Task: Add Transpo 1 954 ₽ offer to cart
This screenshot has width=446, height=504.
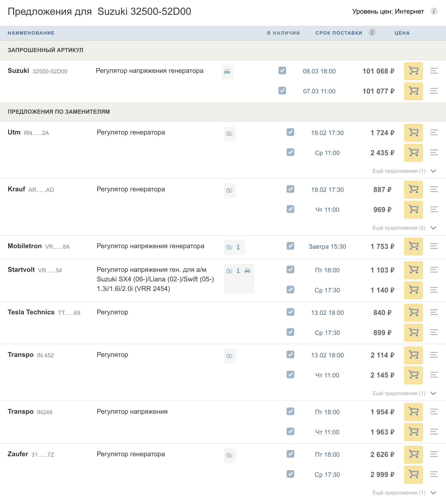Action: click(x=413, y=412)
